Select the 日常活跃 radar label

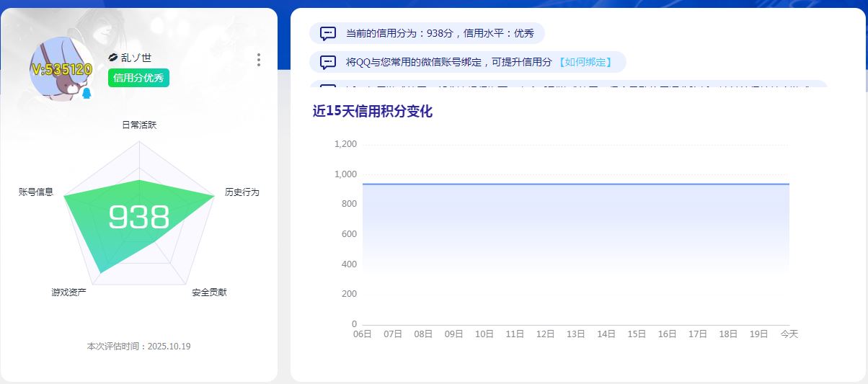click(x=139, y=125)
